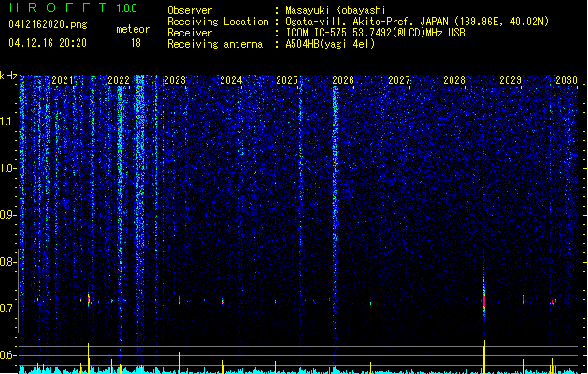Click the 'Observer' label

coord(190,10)
